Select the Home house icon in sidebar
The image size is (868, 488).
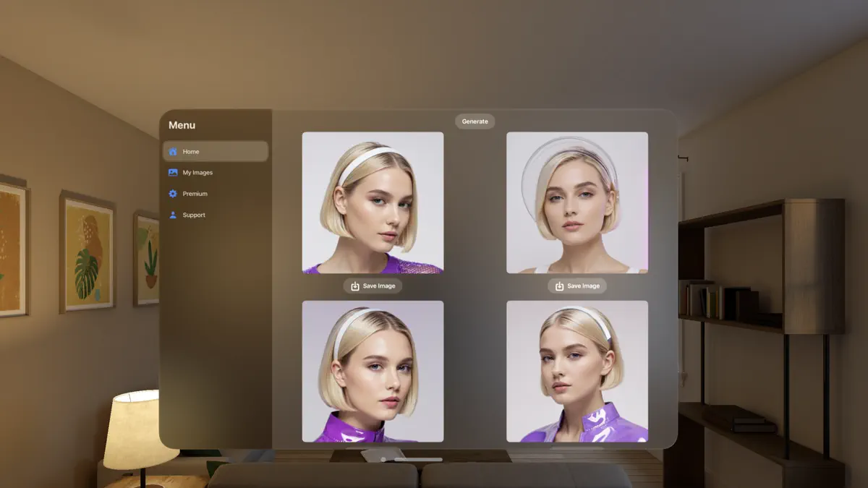coord(172,151)
